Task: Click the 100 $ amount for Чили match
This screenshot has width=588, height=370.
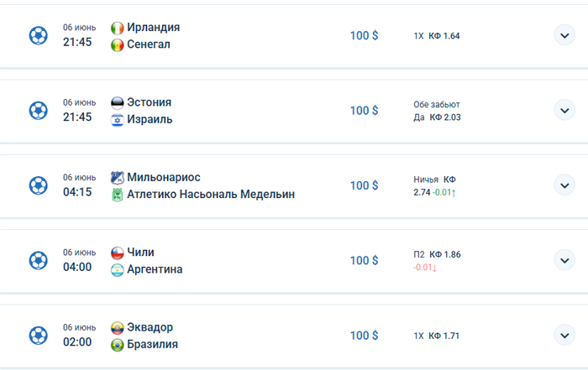Action: [364, 260]
